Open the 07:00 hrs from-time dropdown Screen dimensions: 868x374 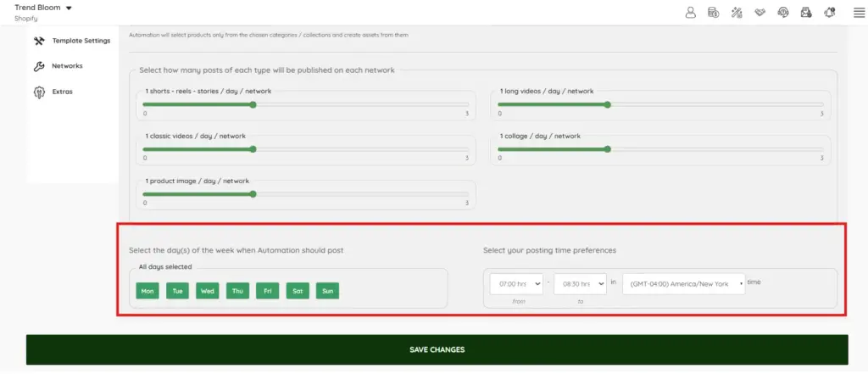(516, 284)
